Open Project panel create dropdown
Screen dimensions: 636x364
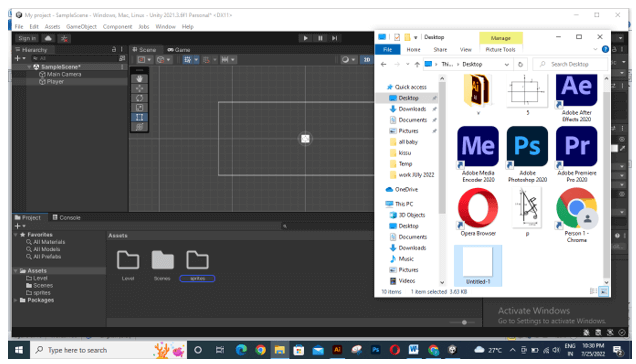click(20, 226)
